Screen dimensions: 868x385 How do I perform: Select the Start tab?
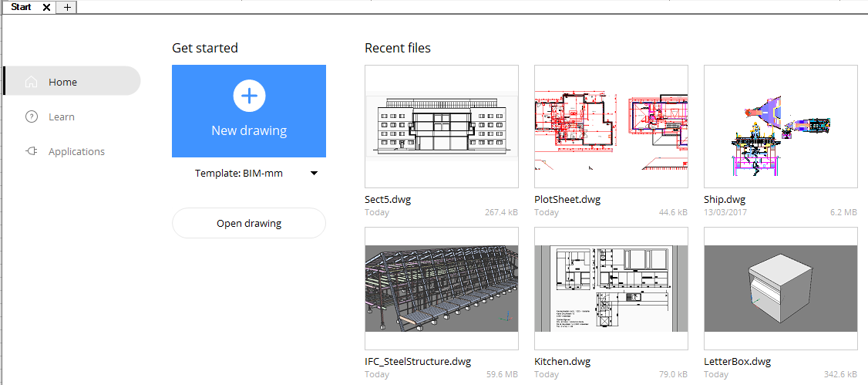coord(22,7)
